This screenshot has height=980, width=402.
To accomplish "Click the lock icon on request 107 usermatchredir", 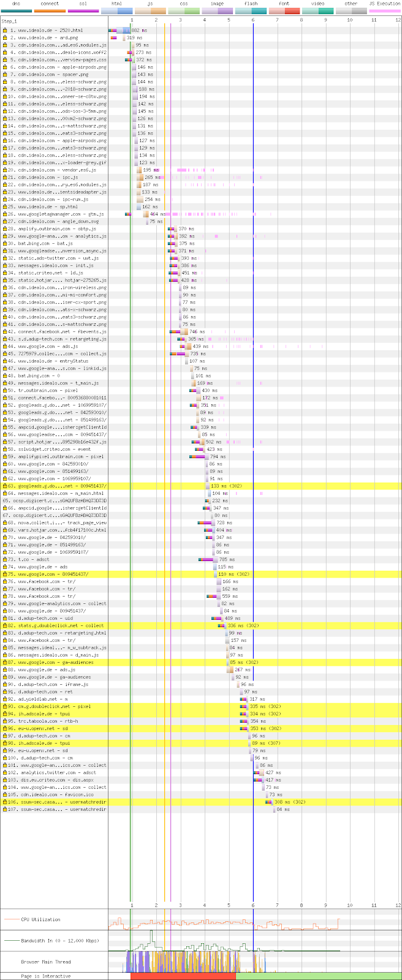I will click(5, 809).
